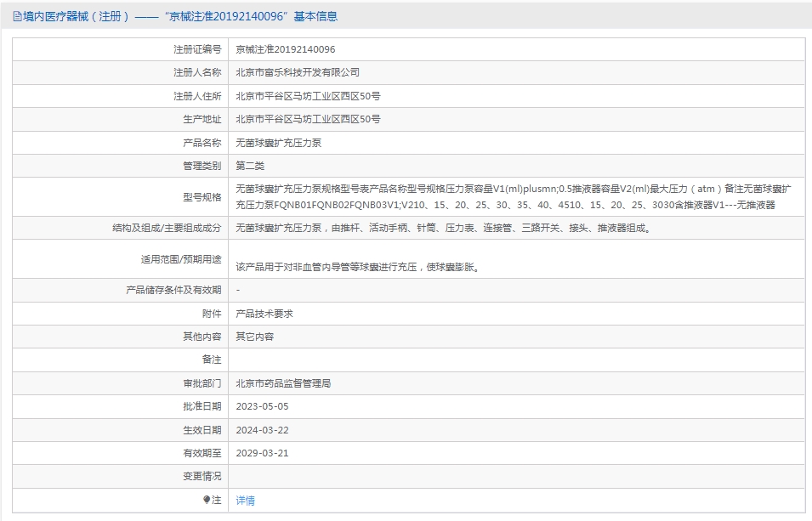Click the 审批部门 label

click(202, 383)
